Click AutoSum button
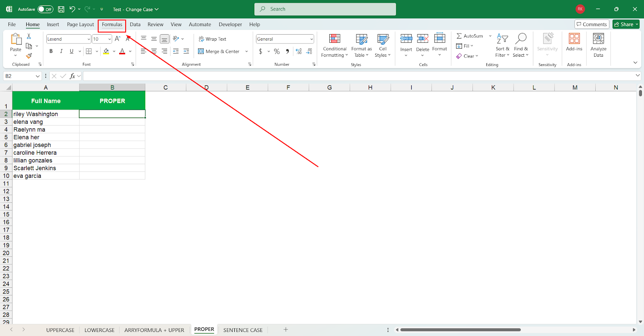 470,36
